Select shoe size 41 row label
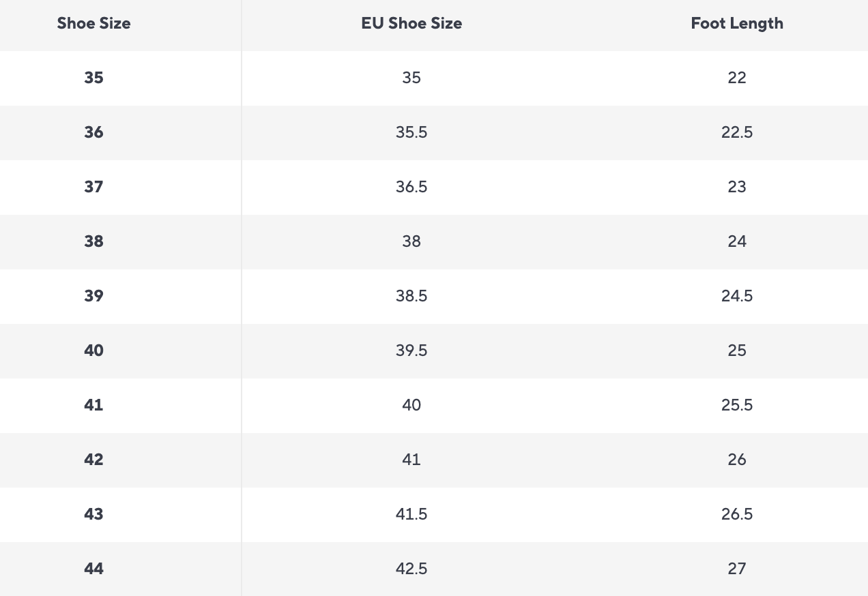This screenshot has height=596, width=868. click(x=93, y=405)
